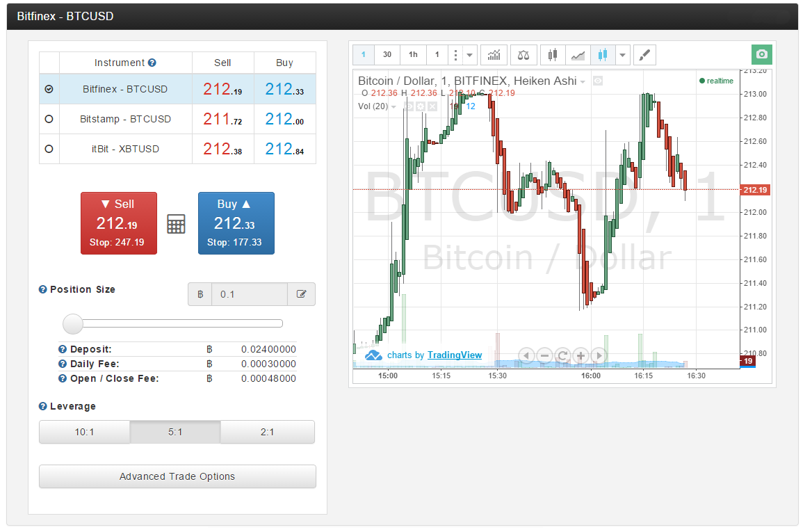Viewport: 812px width, 532px height.
Task: Click the B currency symbol in position size
Action: point(200,294)
